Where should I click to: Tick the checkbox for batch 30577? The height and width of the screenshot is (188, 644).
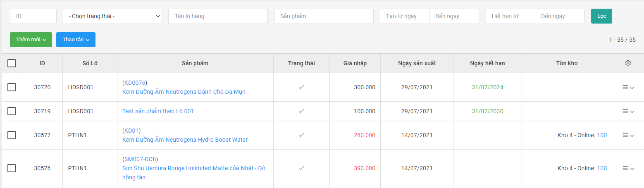12,135
